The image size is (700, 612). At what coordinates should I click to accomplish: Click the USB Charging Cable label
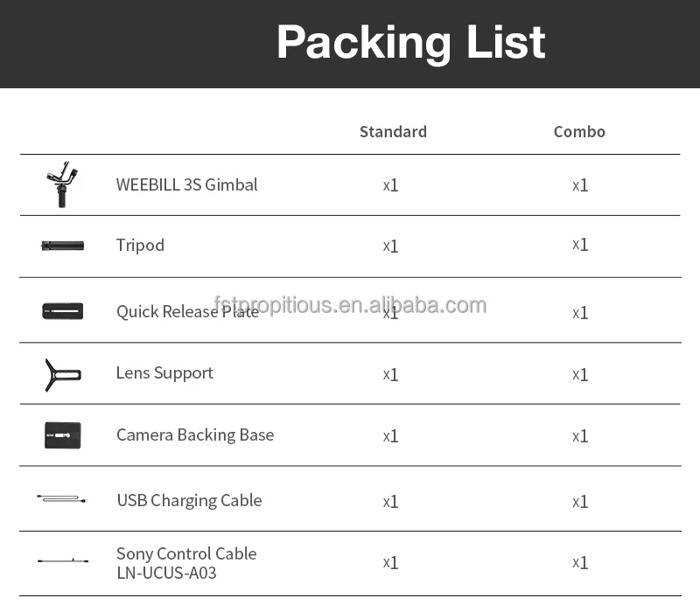pyautogui.click(x=189, y=500)
